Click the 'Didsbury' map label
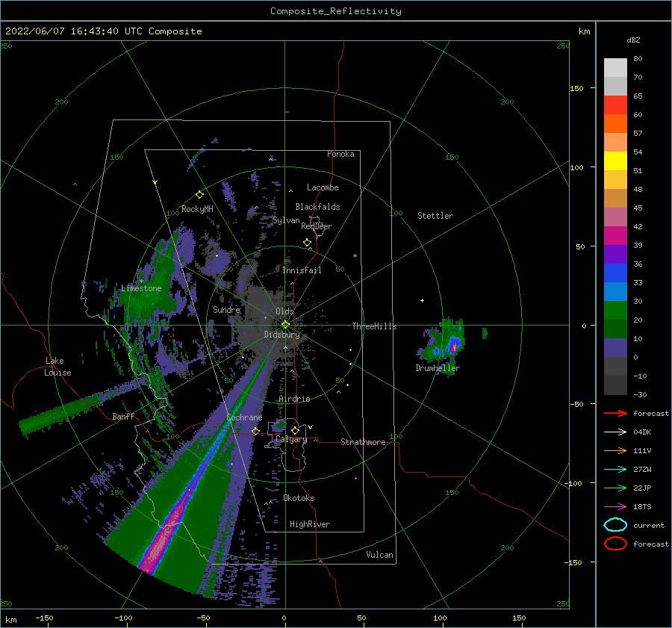The height and width of the screenshot is (628, 672). pos(282,335)
